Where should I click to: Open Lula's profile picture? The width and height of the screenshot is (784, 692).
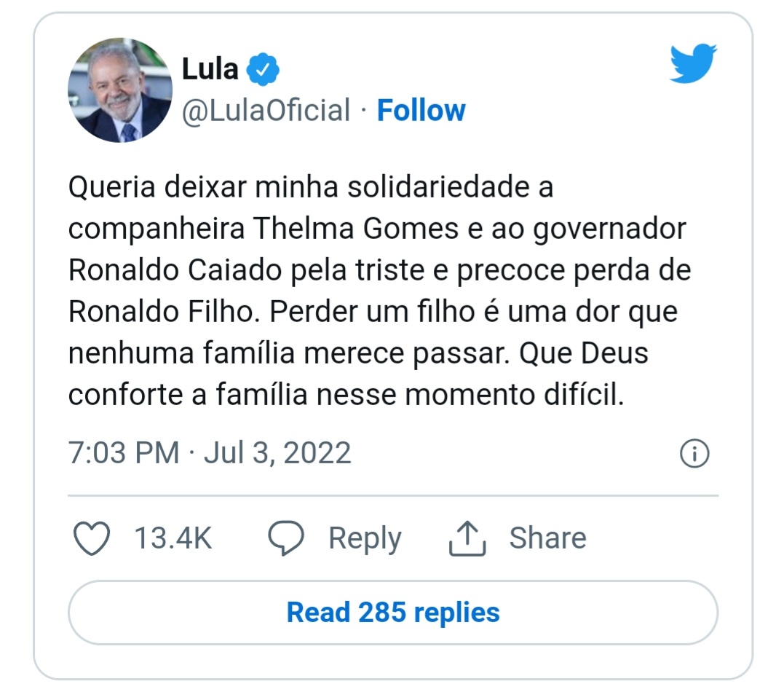pos(120,90)
